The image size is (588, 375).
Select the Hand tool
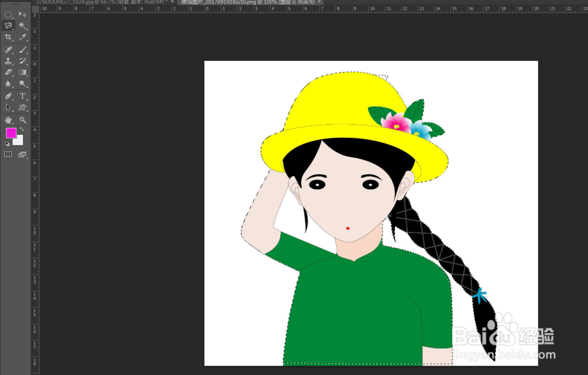click(8, 120)
